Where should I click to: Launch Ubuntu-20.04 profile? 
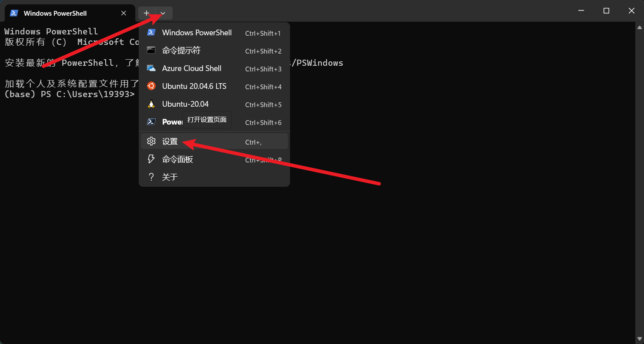point(214,104)
